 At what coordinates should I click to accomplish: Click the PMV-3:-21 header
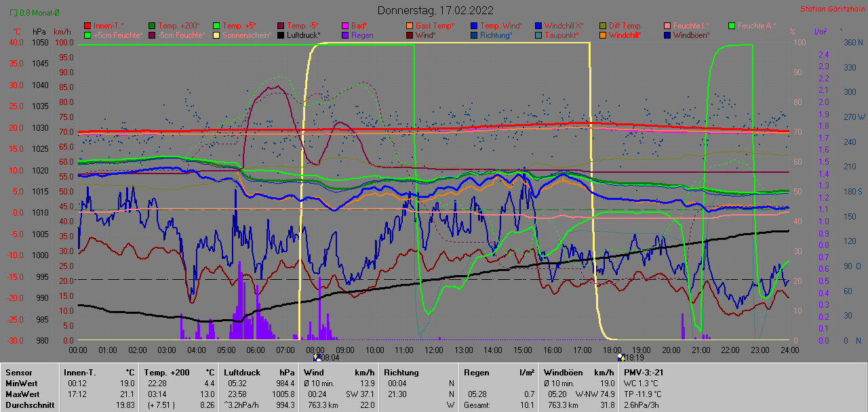(645, 373)
